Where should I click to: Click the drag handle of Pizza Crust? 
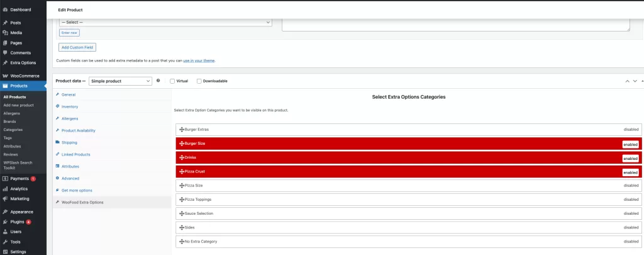(182, 171)
